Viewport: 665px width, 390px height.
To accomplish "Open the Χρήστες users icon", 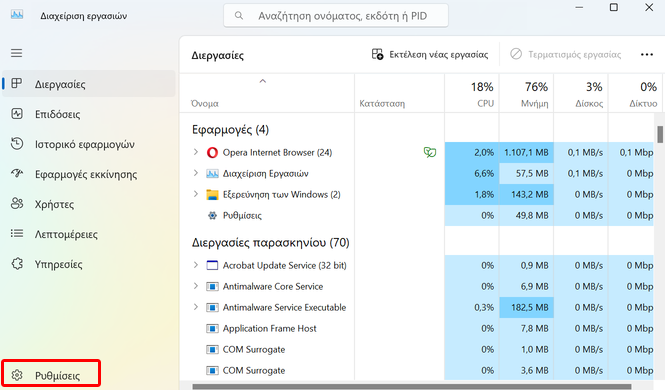I will tap(17, 204).
